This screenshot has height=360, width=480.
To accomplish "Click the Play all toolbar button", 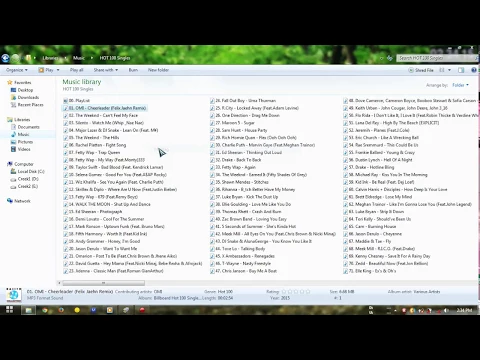I will click(x=76, y=70).
